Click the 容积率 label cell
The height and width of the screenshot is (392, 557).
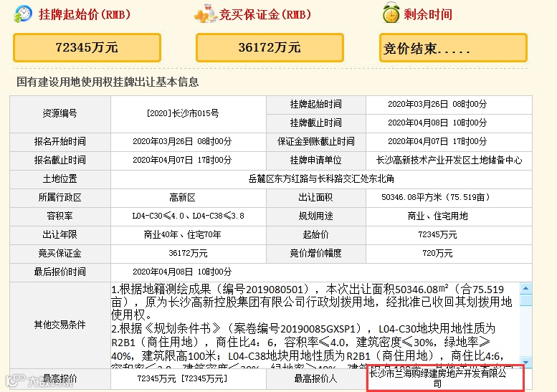60,216
